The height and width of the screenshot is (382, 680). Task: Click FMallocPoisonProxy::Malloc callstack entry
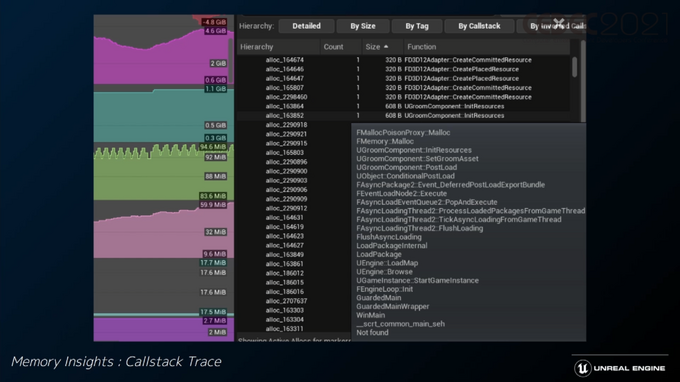tap(403, 133)
